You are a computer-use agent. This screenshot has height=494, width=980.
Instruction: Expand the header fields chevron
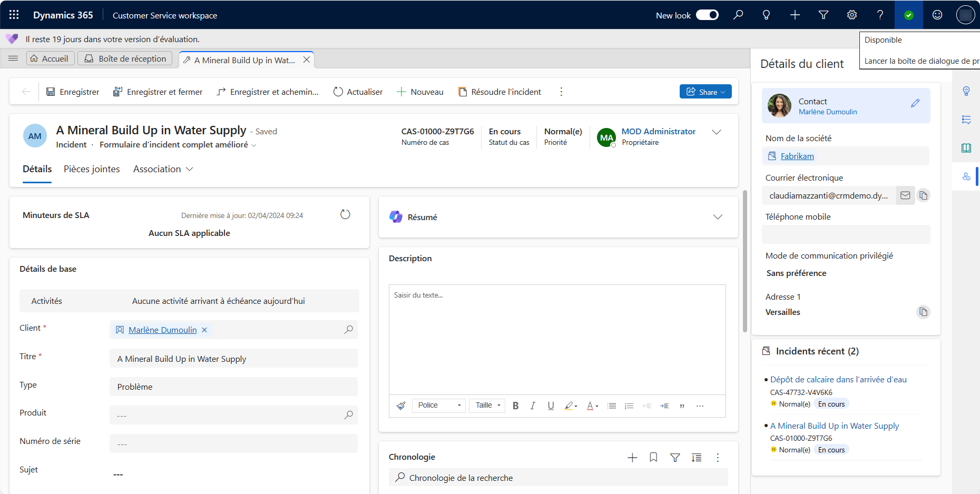coord(717,132)
